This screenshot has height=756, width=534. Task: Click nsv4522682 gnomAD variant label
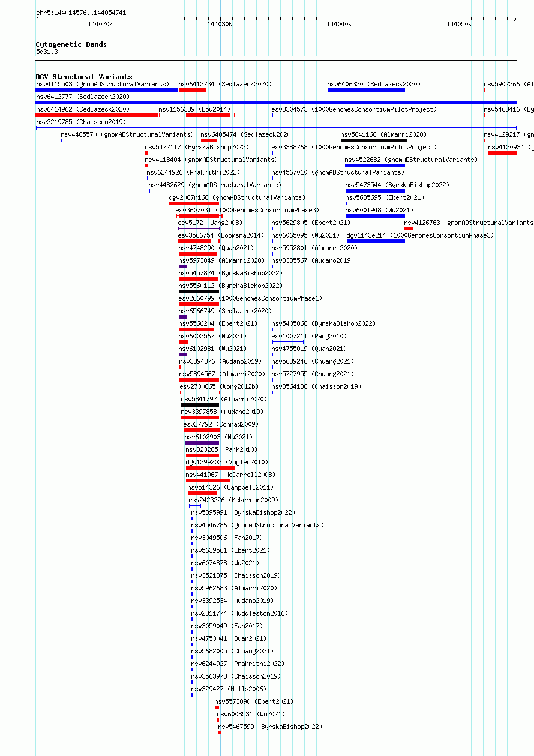tap(411, 160)
